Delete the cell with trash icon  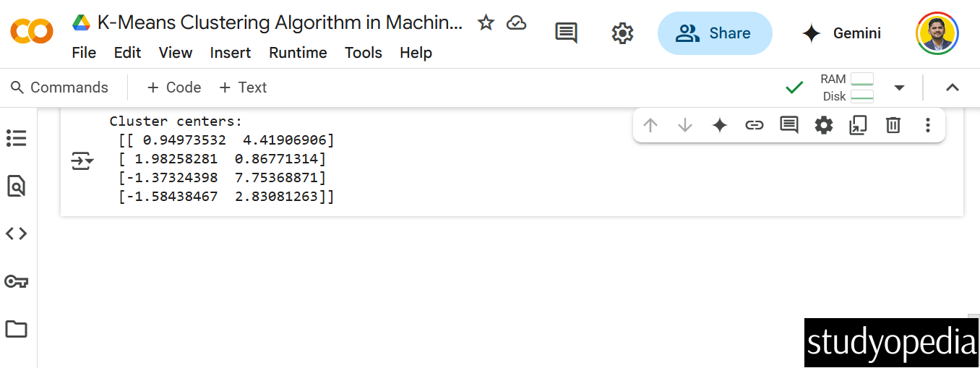(x=893, y=126)
